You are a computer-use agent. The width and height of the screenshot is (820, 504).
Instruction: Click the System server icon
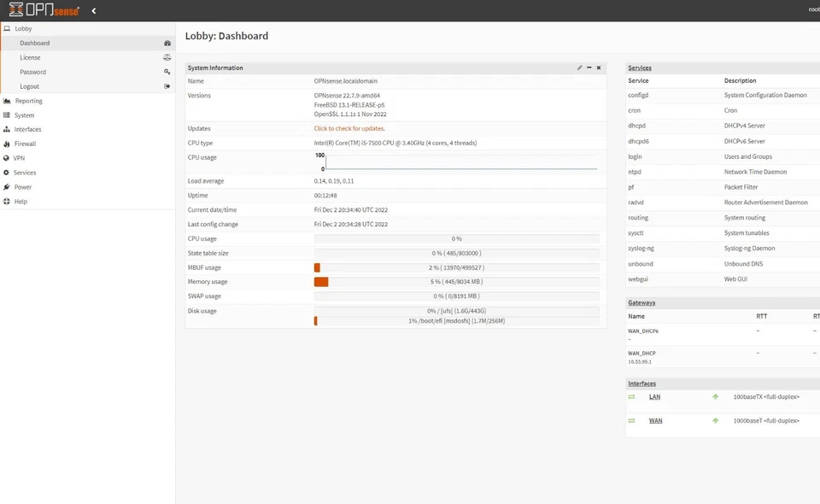pyautogui.click(x=7, y=115)
